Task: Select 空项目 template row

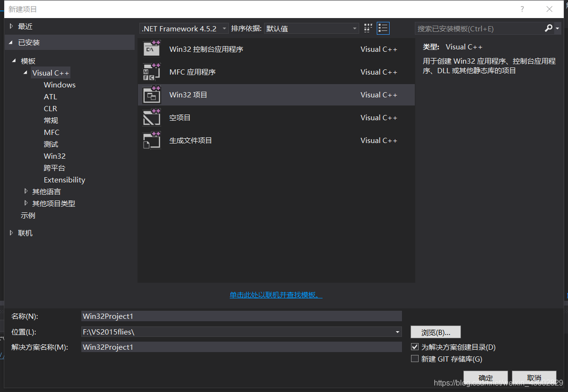Action: [276, 118]
